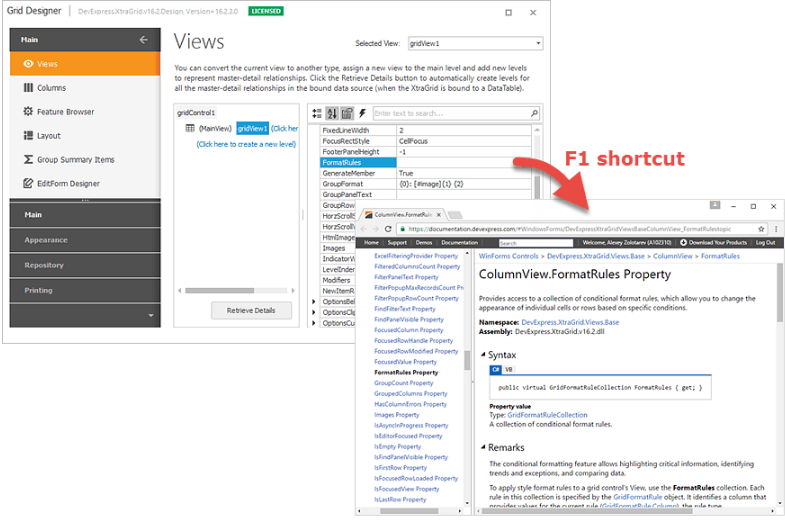Click the MainView grid table icon
This screenshot has height=520, width=785.
pos(190,128)
